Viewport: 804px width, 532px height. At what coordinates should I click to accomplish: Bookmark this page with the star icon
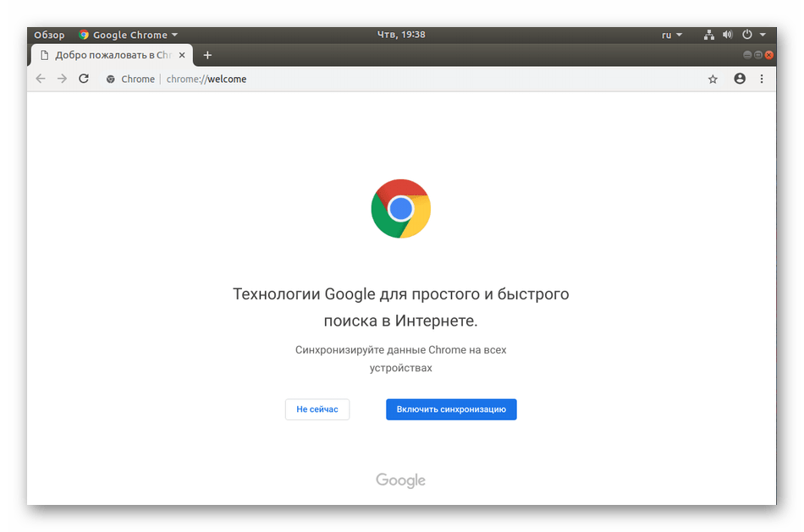coord(713,79)
